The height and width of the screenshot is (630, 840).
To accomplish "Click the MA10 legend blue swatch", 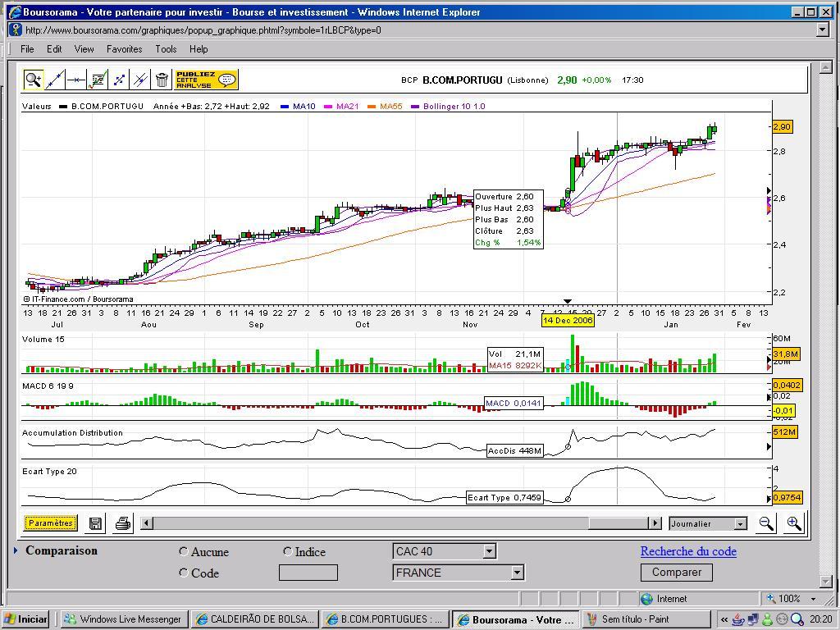I will pos(285,107).
